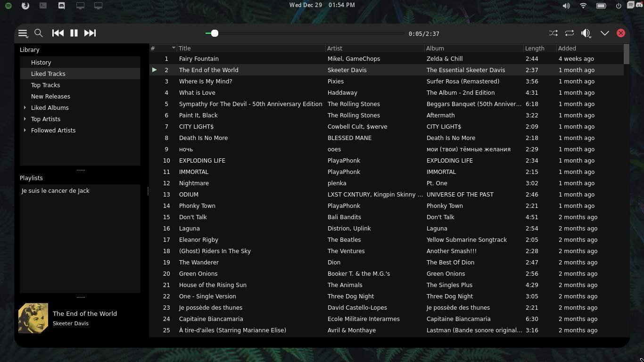Click the artist Distrion, Uplink

pyautogui.click(x=349, y=229)
